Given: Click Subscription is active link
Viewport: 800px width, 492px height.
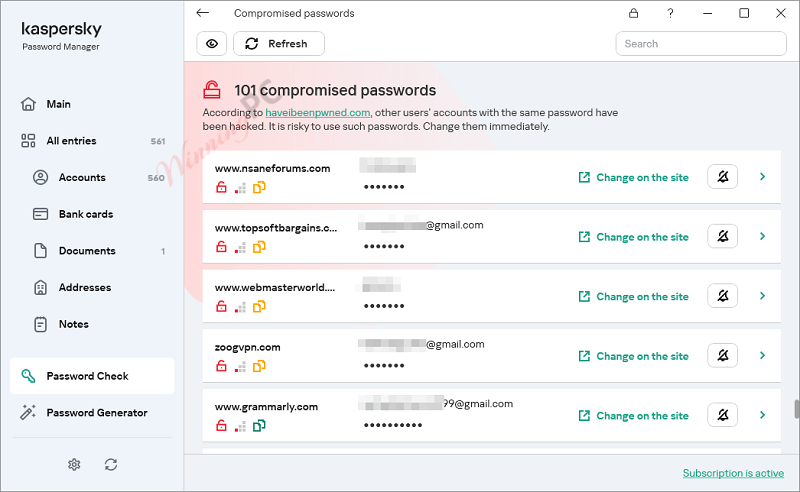Looking at the screenshot, I should [x=733, y=473].
